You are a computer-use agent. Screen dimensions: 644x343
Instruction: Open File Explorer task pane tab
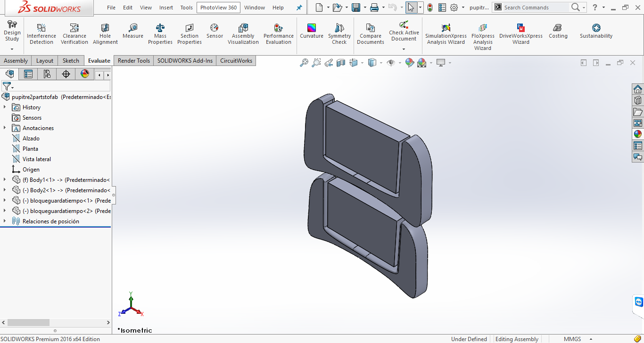(x=638, y=112)
